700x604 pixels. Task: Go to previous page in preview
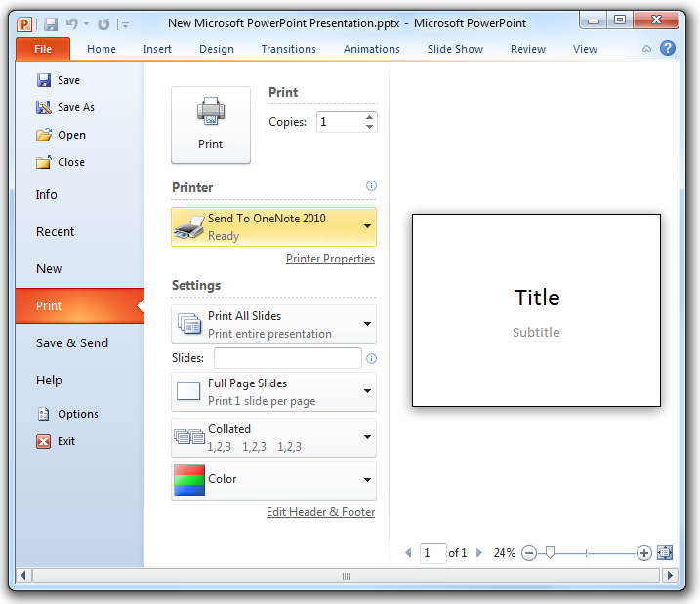408,553
